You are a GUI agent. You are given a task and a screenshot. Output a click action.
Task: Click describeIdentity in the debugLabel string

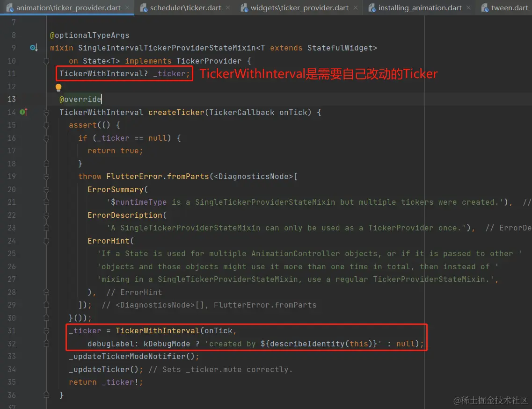(307, 344)
